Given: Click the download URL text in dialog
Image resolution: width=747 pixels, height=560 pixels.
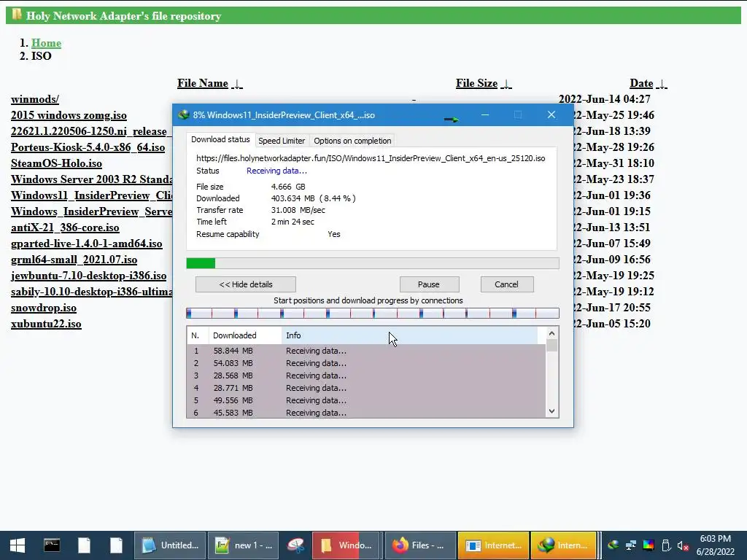Looking at the screenshot, I should [371, 158].
